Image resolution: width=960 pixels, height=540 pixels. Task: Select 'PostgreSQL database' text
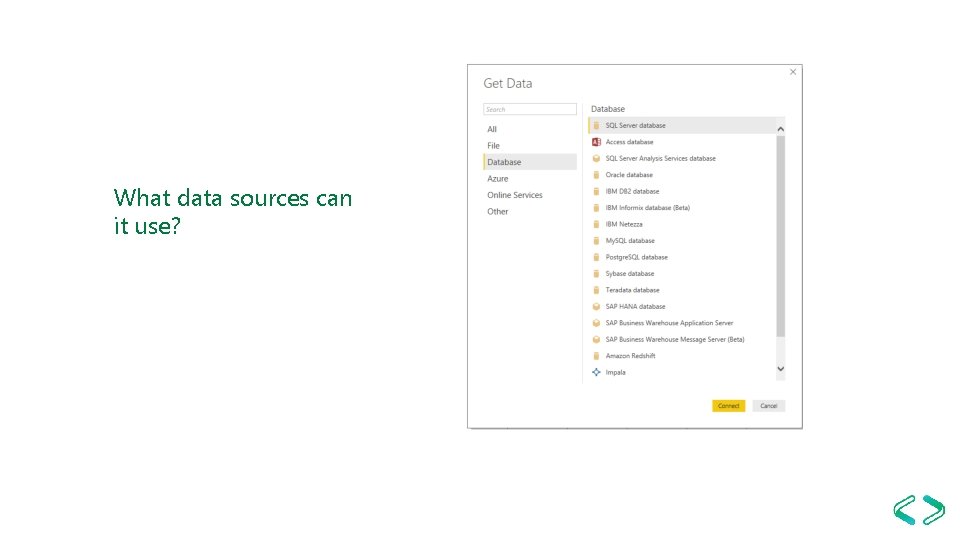[x=637, y=258]
